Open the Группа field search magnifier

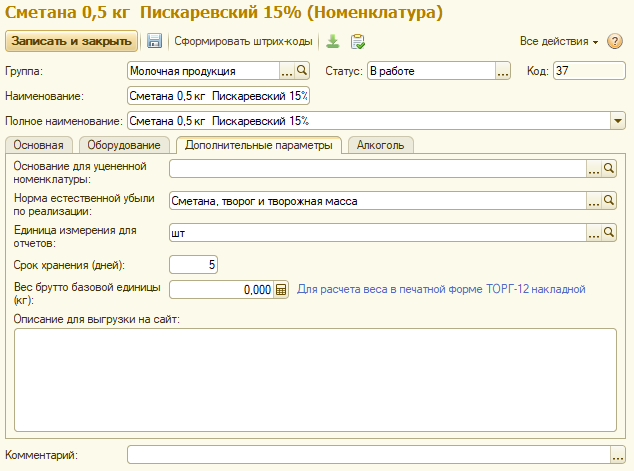(x=302, y=71)
